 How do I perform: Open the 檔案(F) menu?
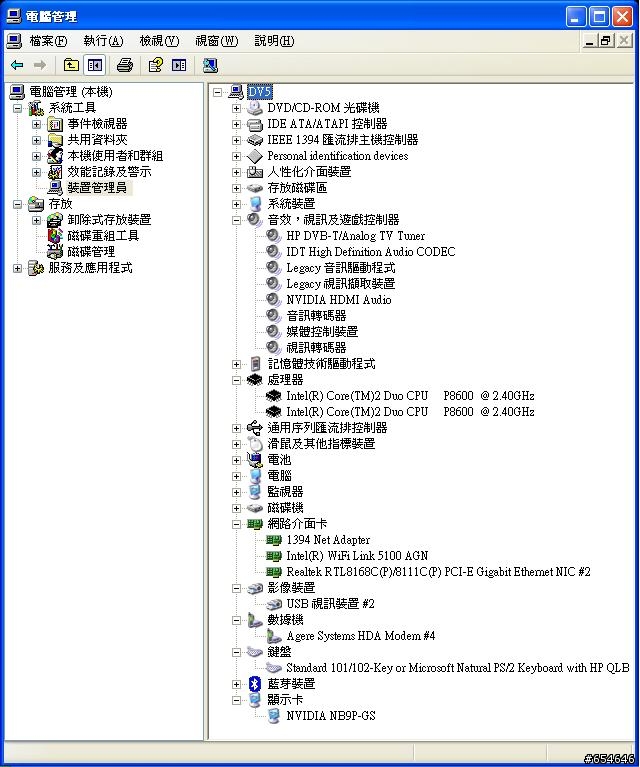[48, 41]
